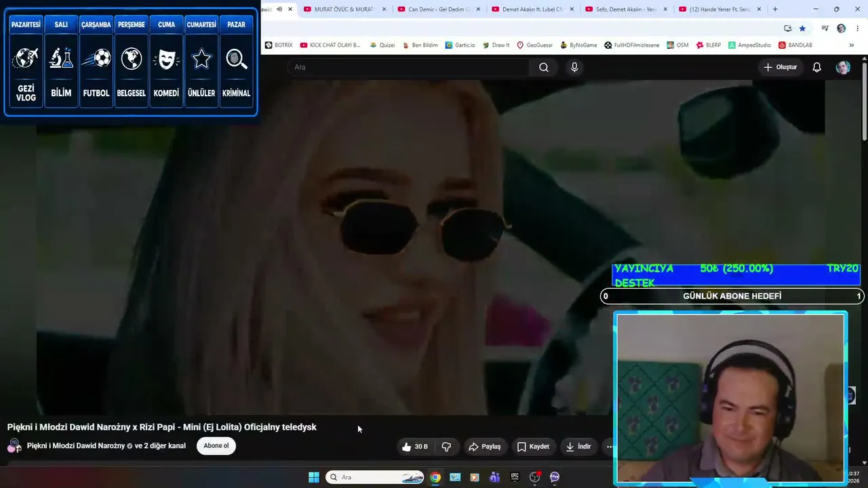Open Chrome from the taskbar

435,477
